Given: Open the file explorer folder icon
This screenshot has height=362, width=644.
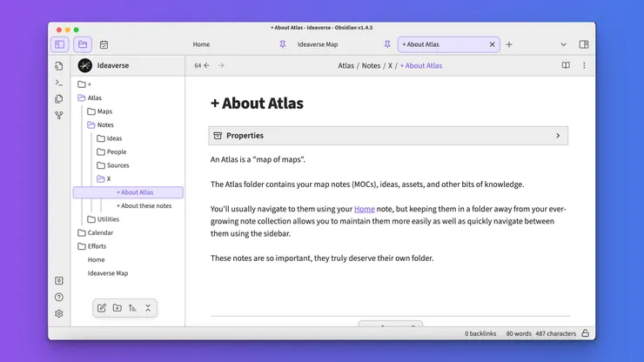Looking at the screenshot, I should [x=83, y=44].
